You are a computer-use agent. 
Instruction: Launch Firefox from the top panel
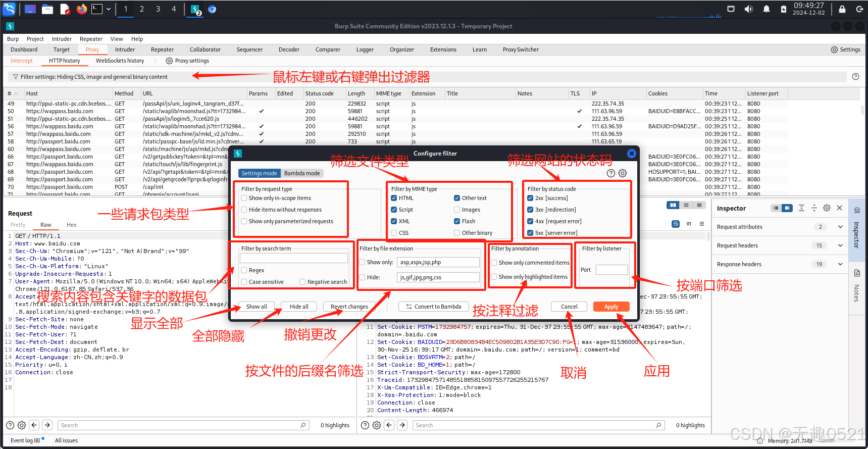[x=82, y=9]
